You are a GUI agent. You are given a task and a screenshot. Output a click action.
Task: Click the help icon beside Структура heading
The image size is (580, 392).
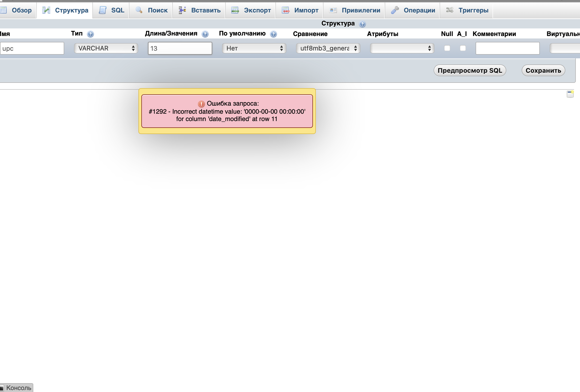[362, 24]
